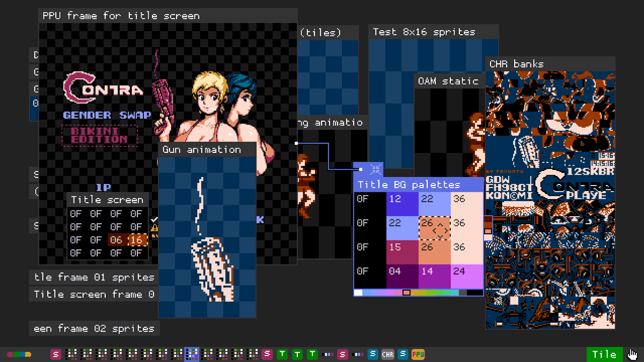This screenshot has width=644, height=362.
Task: Click the middle green T icon in the bottom bar
Action: [297, 354]
